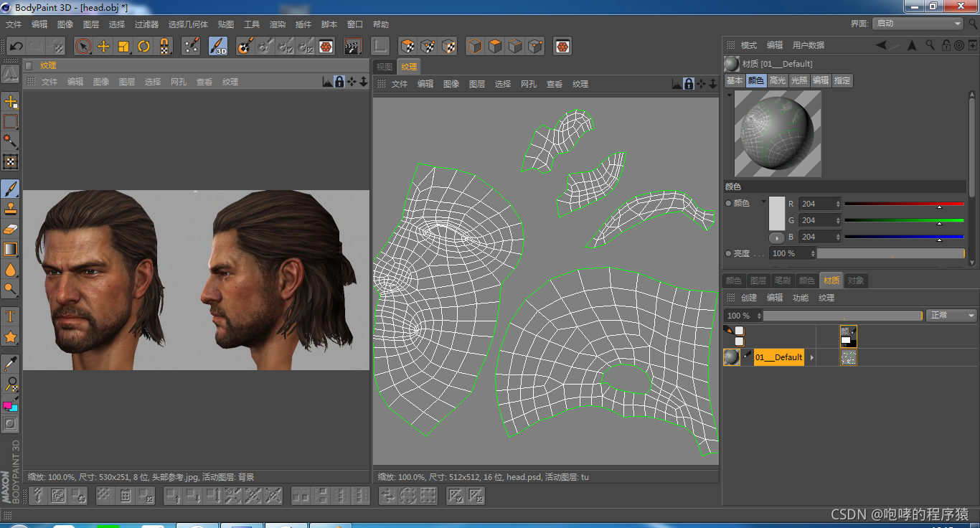Switch to the 视图 tab in right viewport
Screen dimensions: 980x528
(x=385, y=67)
